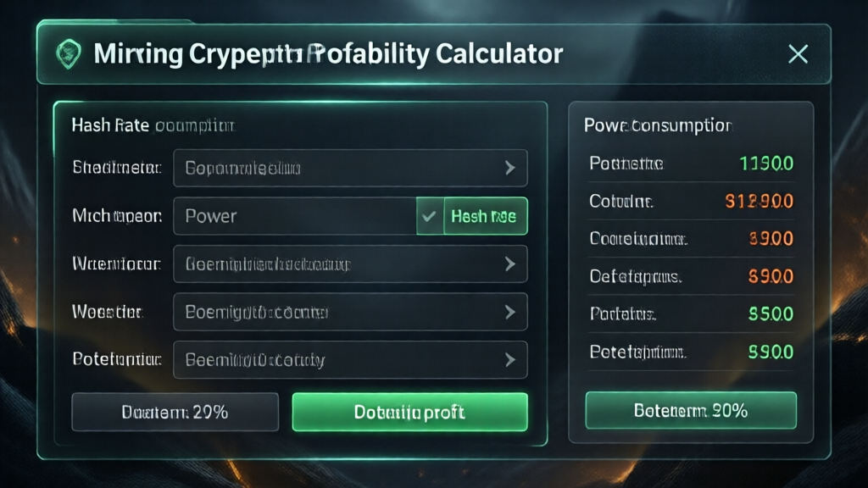This screenshot has height=488, width=868.
Task: Click the green button showing 90%
Action: point(691,411)
